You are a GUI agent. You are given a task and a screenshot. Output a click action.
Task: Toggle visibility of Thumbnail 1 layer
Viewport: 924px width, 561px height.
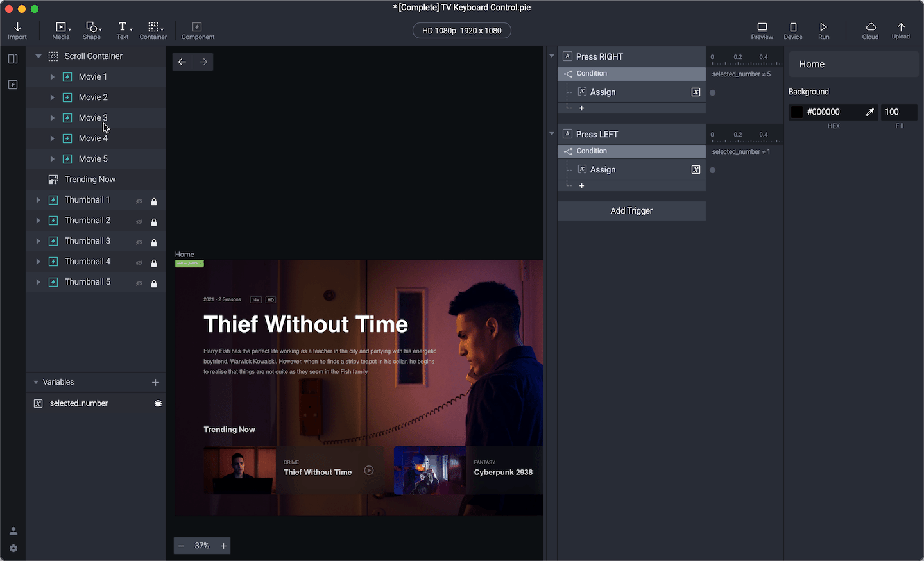tap(139, 201)
